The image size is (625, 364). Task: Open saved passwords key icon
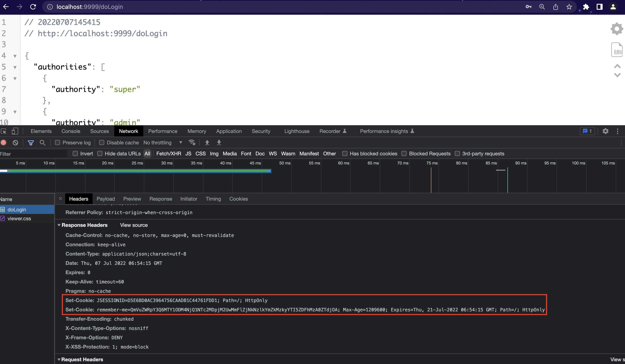point(528,7)
